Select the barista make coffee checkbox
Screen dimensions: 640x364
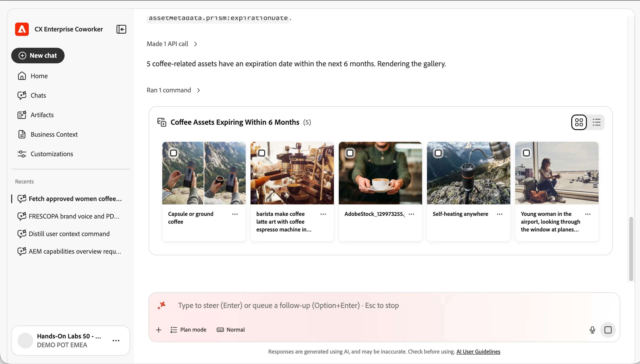coord(262,153)
